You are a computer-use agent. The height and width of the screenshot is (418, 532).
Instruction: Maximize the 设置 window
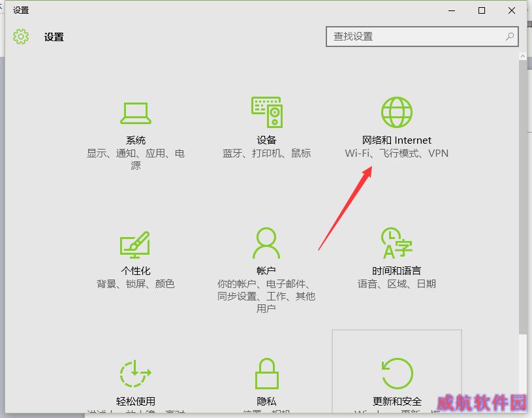(482, 10)
